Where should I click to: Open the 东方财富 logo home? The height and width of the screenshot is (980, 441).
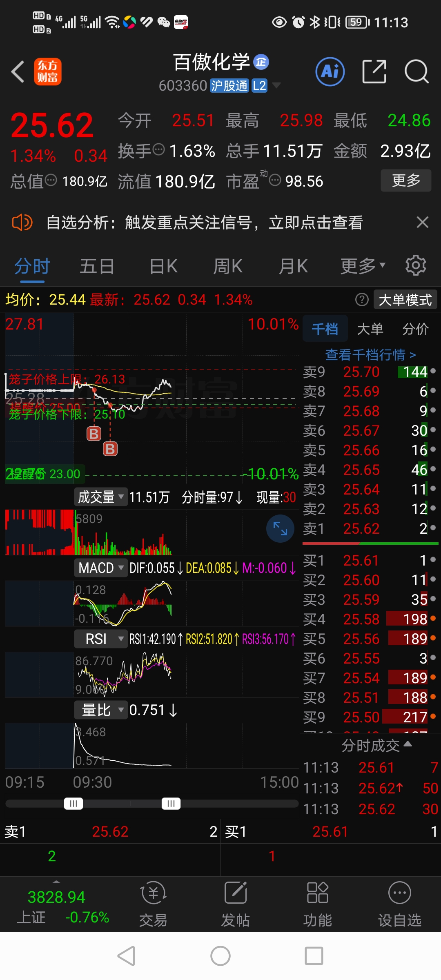click(47, 71)
